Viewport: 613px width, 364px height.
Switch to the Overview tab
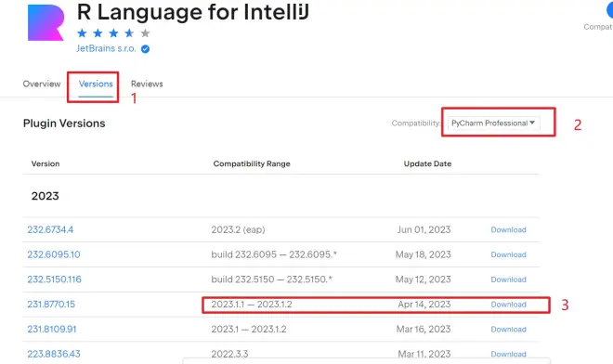coord(42,84)
